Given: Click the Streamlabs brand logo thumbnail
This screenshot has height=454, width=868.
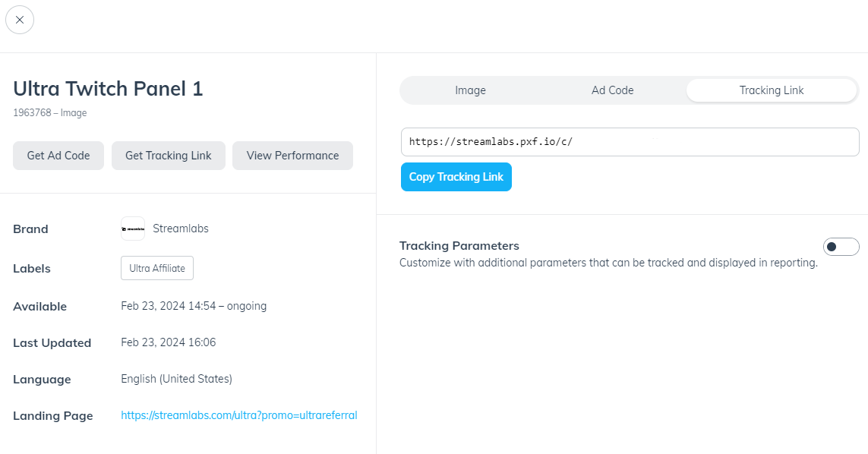Looking at the screenshot, I should (133, 229).
